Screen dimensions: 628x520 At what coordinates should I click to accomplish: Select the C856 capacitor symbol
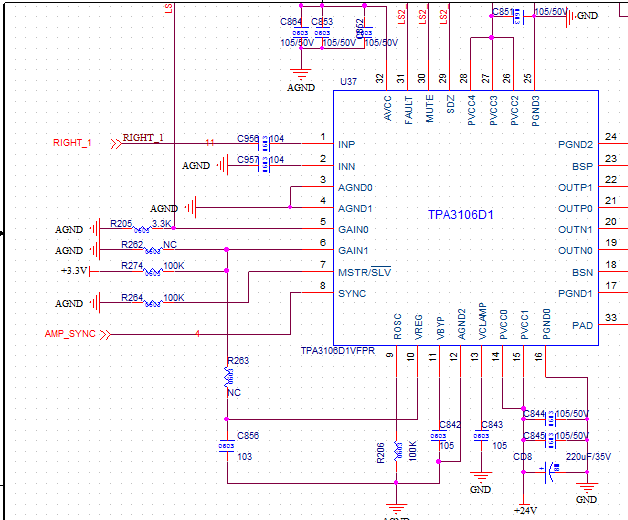[227, 445]
